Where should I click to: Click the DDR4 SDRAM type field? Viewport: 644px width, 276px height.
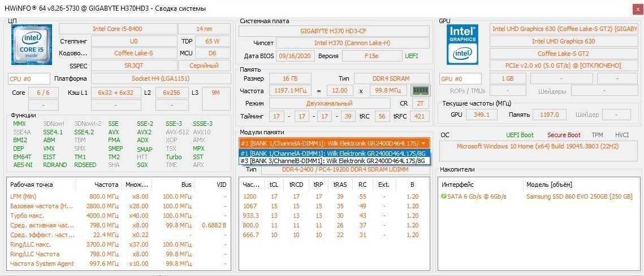(392, 78)
